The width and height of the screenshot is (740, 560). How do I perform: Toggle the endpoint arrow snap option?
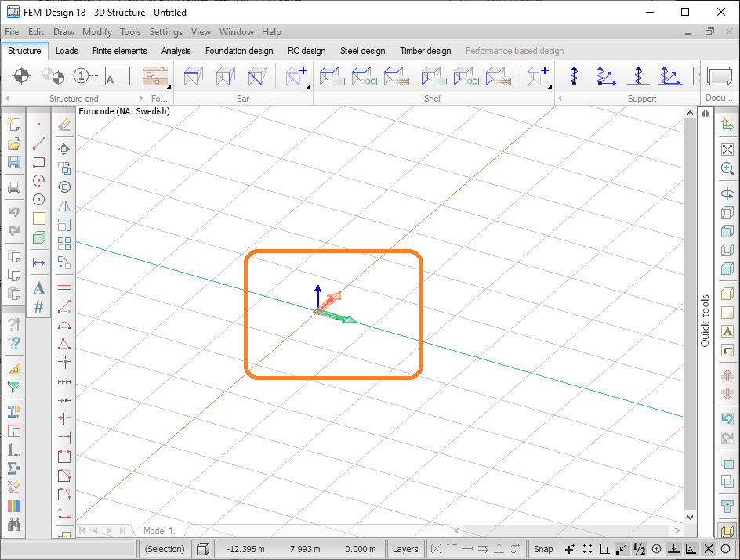pos(622,549)
